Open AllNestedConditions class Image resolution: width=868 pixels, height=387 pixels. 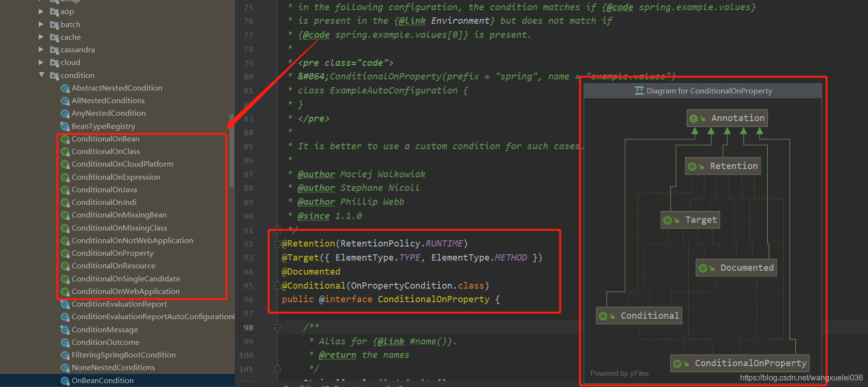(108, 100)
